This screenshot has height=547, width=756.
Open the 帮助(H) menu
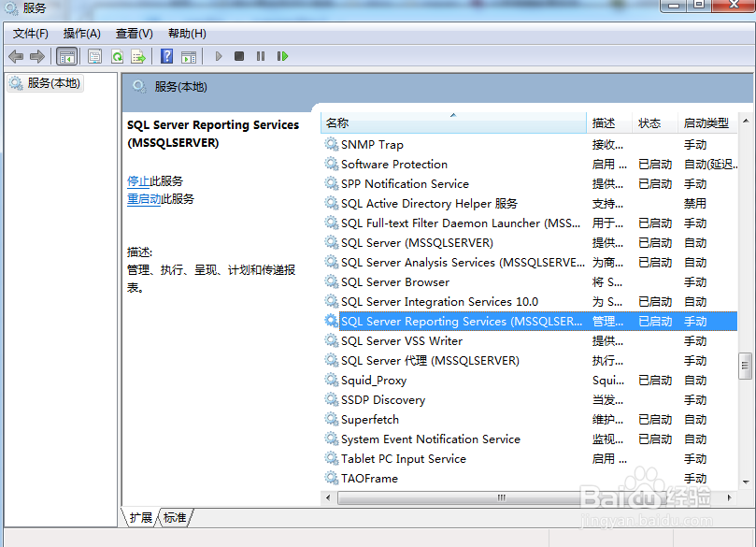point(187,34)
